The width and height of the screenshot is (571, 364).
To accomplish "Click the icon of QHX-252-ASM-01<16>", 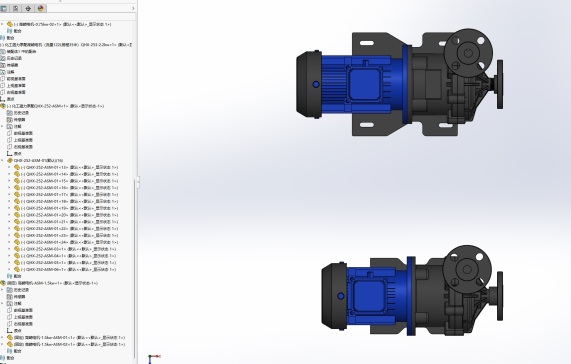I will coord(17,188).
